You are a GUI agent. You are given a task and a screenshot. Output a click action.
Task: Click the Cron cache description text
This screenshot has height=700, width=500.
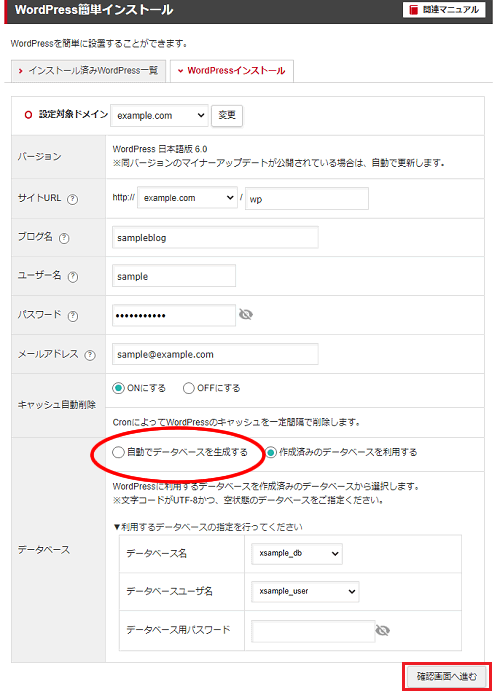coord(237,422)
